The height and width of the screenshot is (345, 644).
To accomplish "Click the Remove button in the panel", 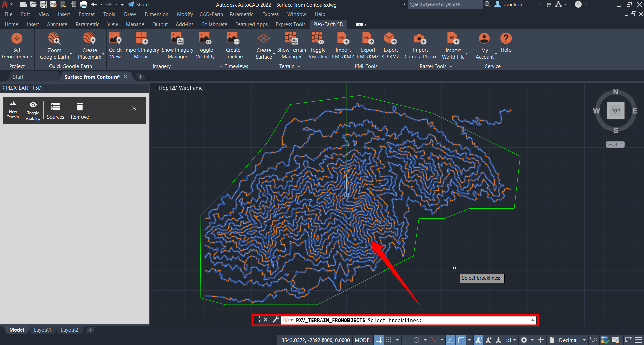I will [80, 110].
